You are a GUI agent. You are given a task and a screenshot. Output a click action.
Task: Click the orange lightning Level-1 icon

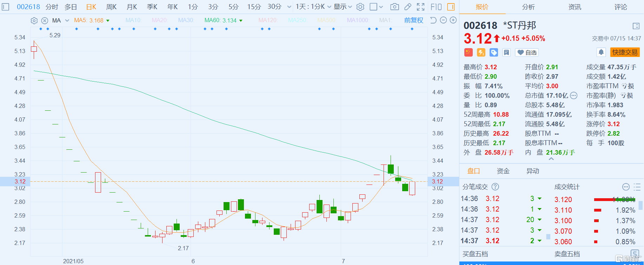click(x=481, y=52)
